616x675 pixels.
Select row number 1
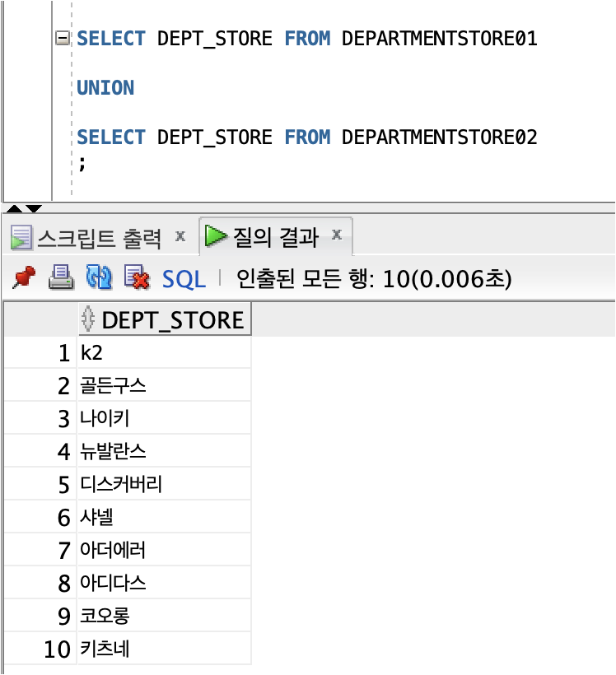(40, 352)
